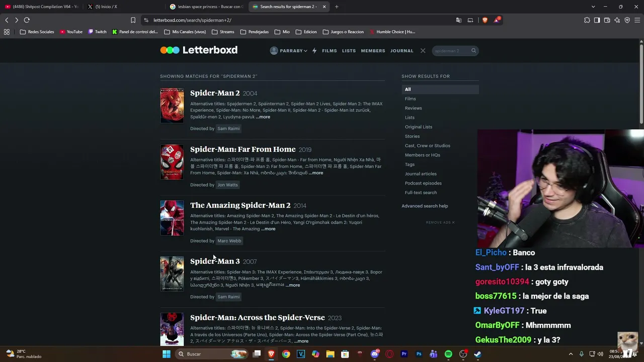Expand more alternative titles for Spider-Man 2
The height and width of the screenshot is (362, 644).
click(263, 117)
